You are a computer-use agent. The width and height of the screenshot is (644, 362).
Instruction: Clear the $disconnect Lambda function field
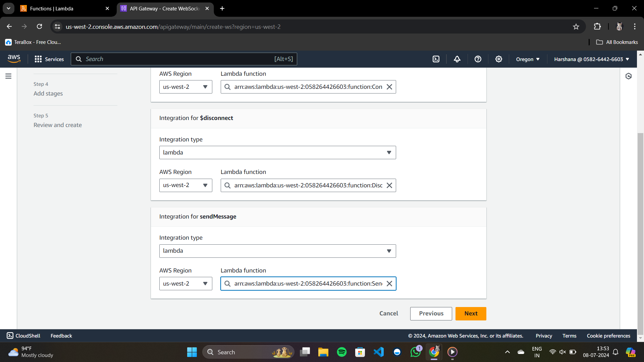coord(389,185)
